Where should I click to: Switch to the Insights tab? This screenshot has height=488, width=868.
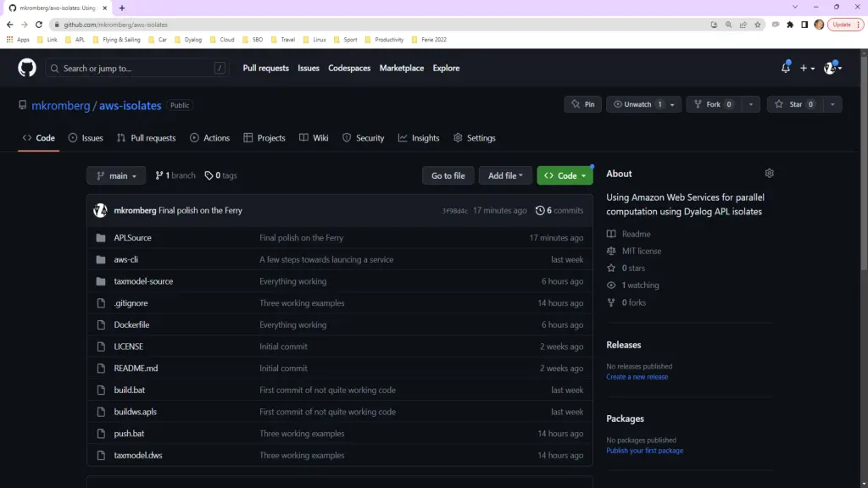click(419, 138)
